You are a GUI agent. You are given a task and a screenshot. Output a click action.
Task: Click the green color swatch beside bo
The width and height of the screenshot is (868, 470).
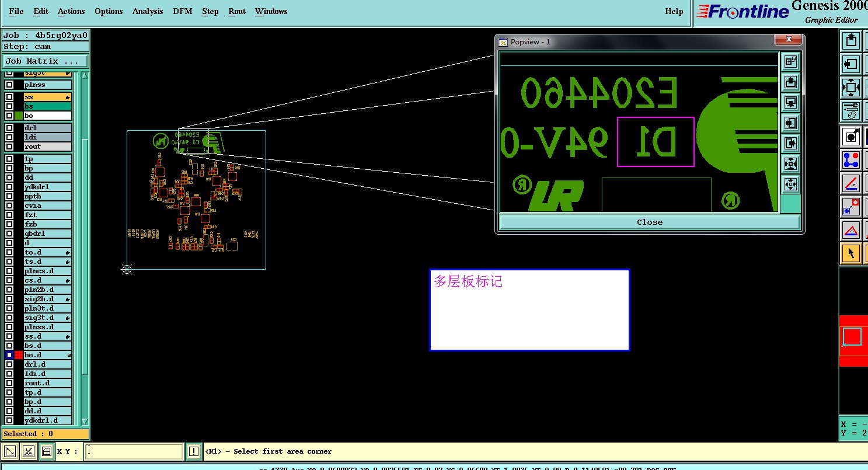[19, 116]
